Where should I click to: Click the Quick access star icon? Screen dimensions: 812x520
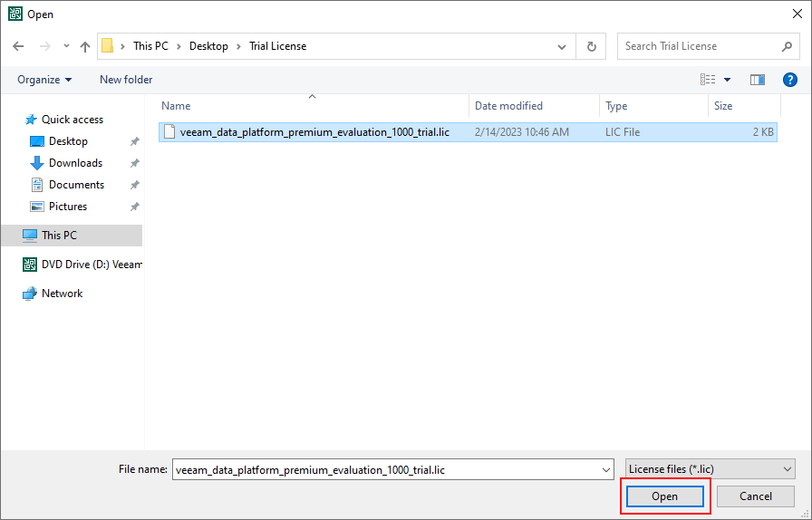[x=31, y=120]
